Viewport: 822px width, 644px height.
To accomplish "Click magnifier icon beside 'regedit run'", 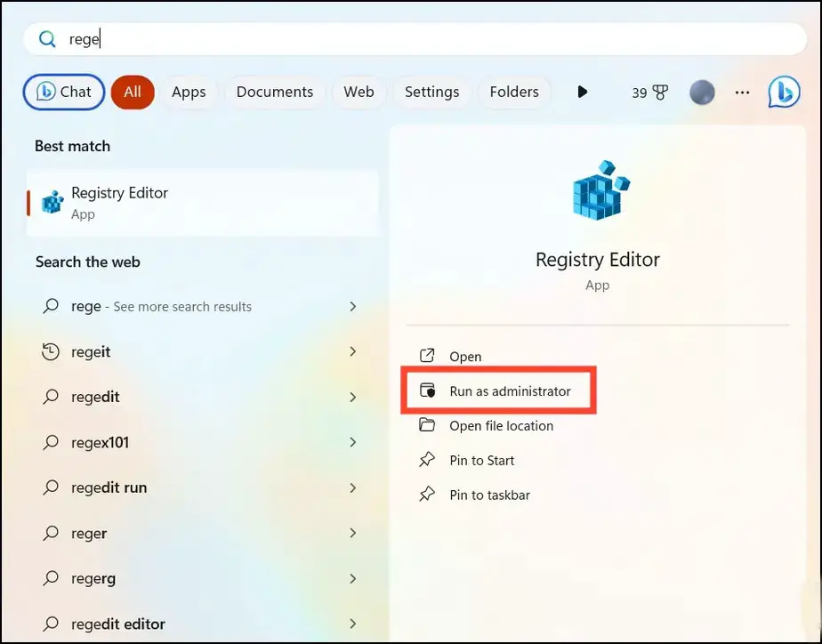I will [51, 487].
